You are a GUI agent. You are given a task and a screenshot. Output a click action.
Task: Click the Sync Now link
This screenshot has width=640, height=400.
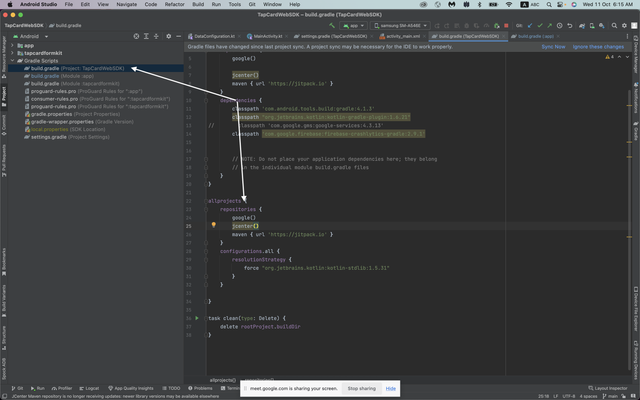pyautogui.click(x=553, y=47)
